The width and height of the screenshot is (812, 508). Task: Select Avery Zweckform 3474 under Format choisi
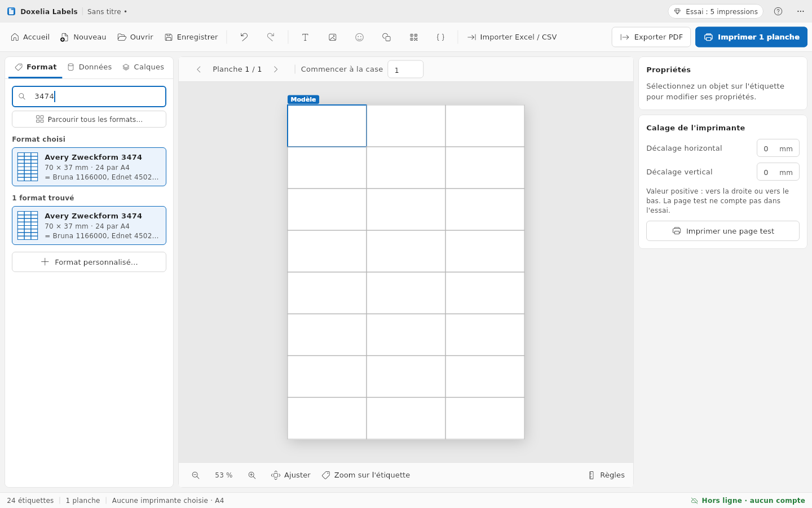click(89, 167)
